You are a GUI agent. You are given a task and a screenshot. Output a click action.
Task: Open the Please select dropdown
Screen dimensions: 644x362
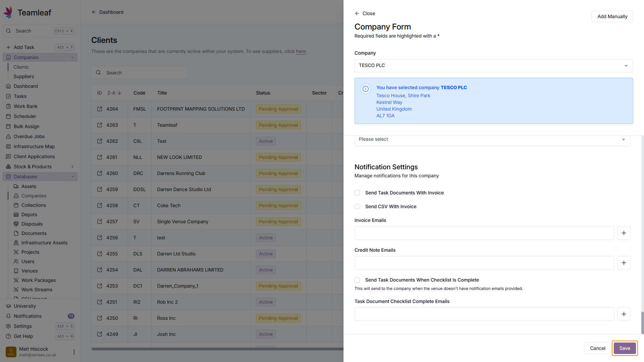492,139
